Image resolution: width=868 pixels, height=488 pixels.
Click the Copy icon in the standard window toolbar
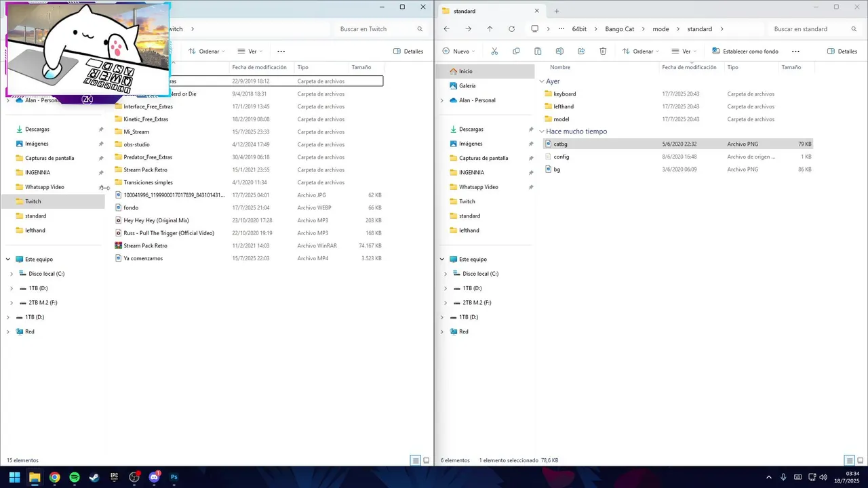click(516, 52)
